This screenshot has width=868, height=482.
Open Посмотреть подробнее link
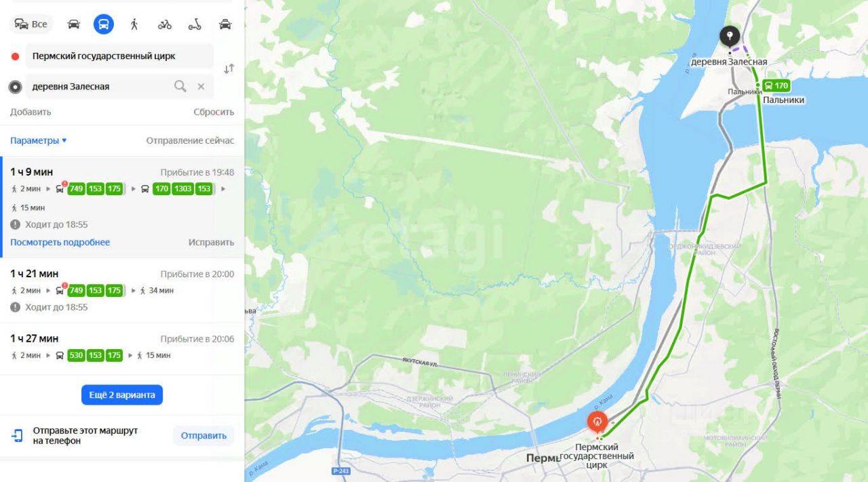pos(60,242)
